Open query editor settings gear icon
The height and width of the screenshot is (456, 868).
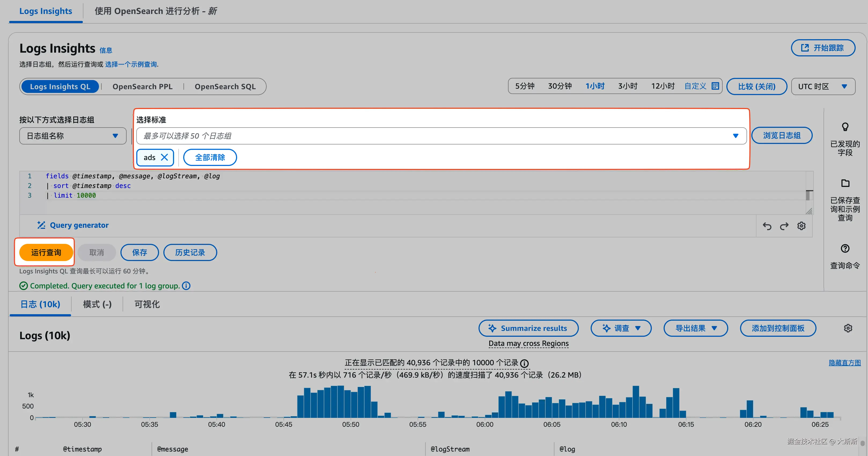pos(801,226)
